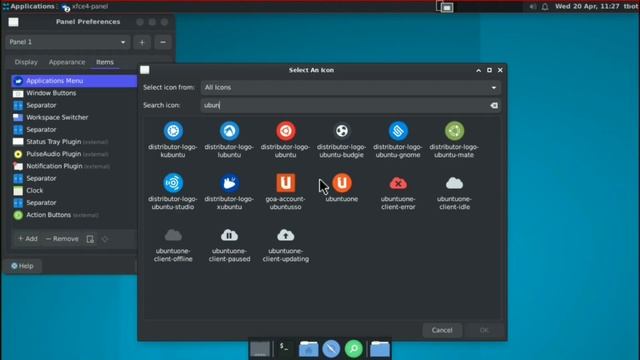The height and width of the screenshot is (360, 640).
Task: Select Applications Menu in items list
Action: pos(74,81)
